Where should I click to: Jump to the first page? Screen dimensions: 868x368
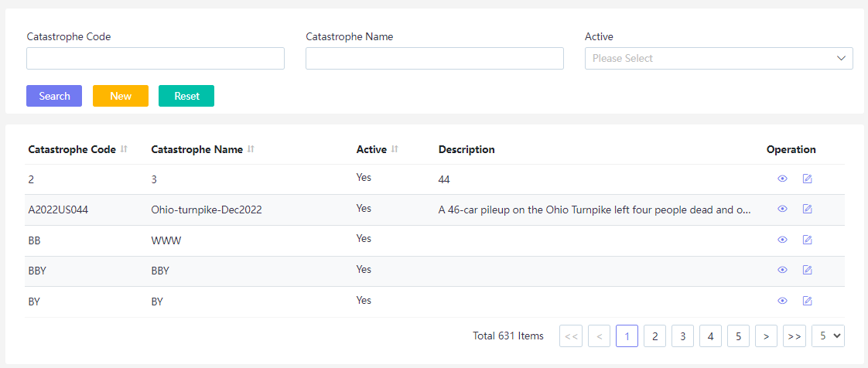point(571,336)
